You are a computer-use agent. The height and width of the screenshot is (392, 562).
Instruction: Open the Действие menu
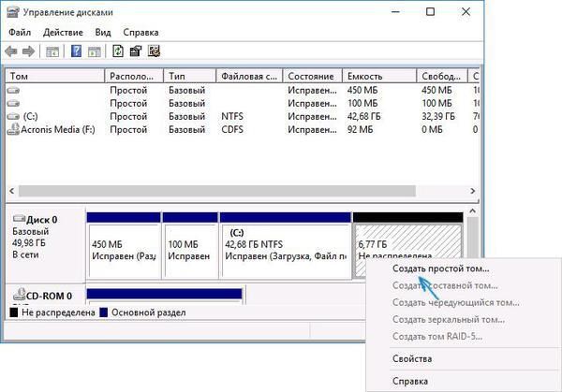tap(63, 33)
